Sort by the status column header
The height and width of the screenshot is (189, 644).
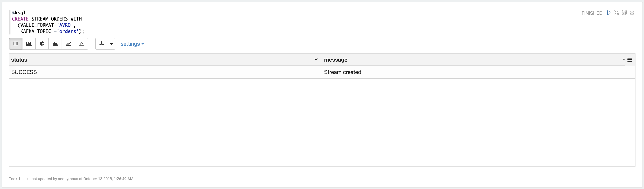pos(19,60)
